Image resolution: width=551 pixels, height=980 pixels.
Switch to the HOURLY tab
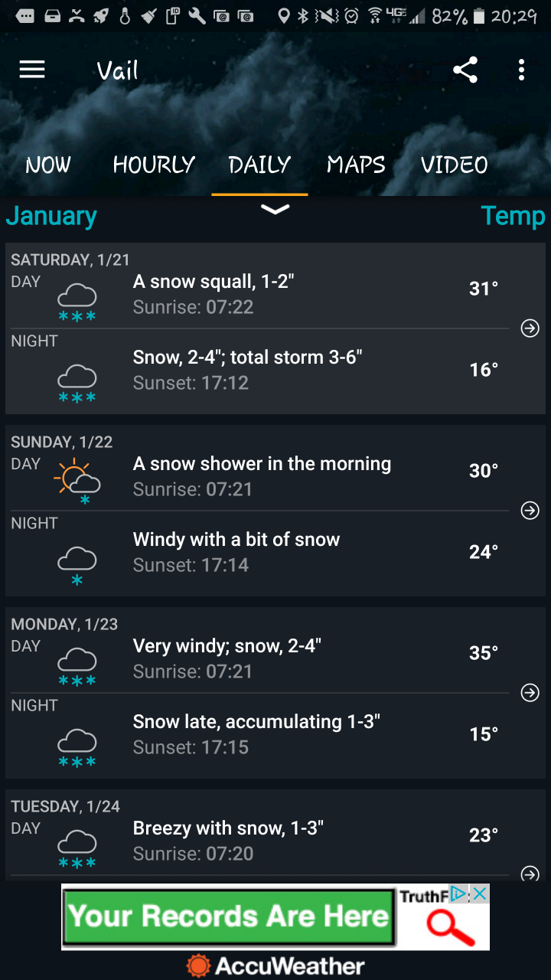coord(154,165)
